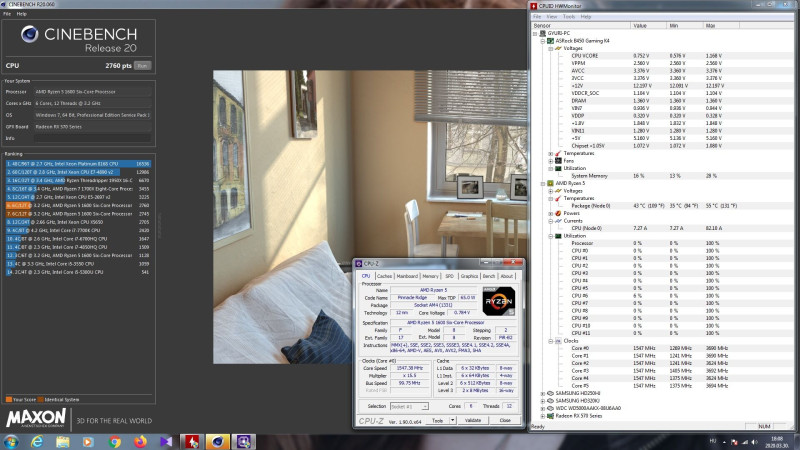Viewport: 800px width, 450px height.
Task: Expand Radeon RX 570 Series node
Action: [543, 416]
